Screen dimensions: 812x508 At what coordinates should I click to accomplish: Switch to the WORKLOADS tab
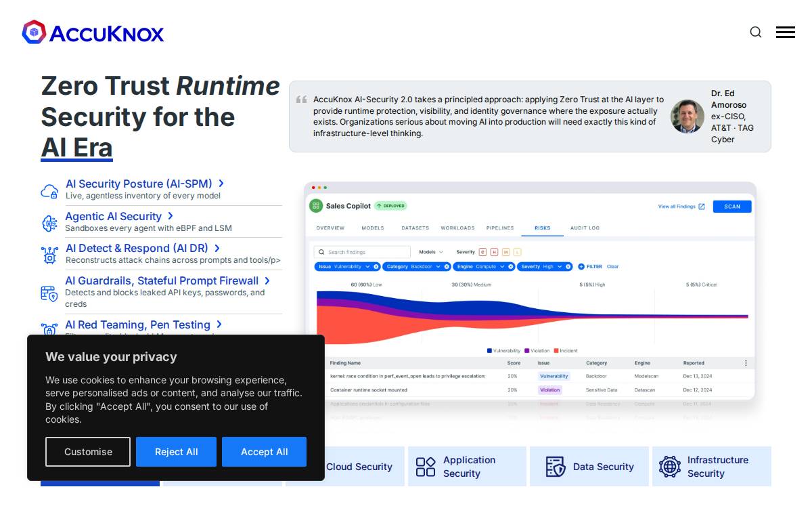point(457,228)
